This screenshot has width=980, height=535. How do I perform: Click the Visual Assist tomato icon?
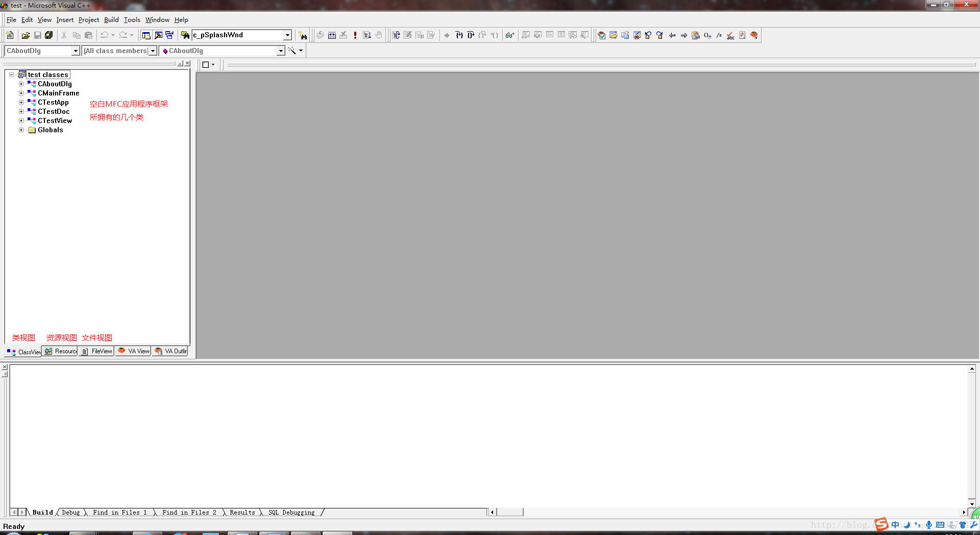754,35
